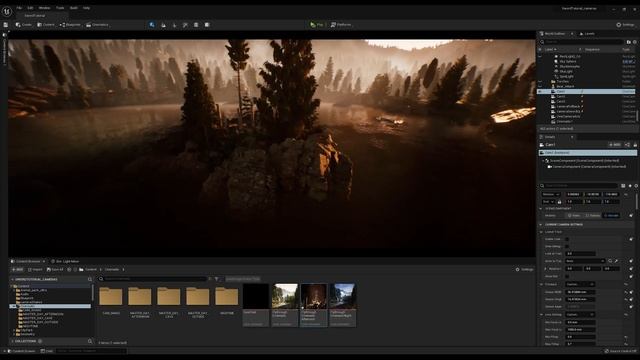Set Mobility to Movable

tap(611, 216)
